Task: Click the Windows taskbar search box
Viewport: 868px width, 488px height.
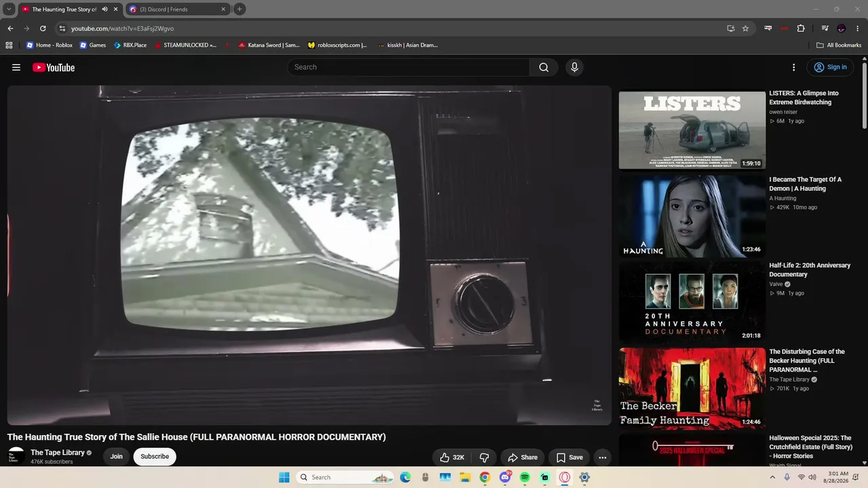Action: (x=344, y=477)
